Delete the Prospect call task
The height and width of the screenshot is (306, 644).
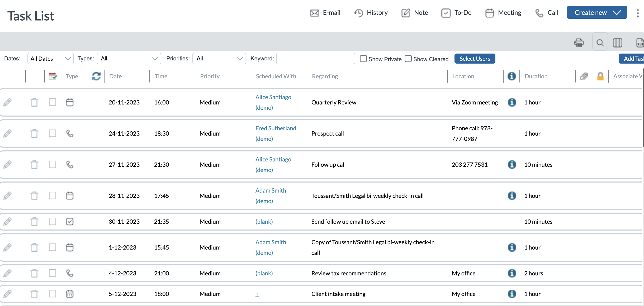pyautogui.click(x=34, y=133)
